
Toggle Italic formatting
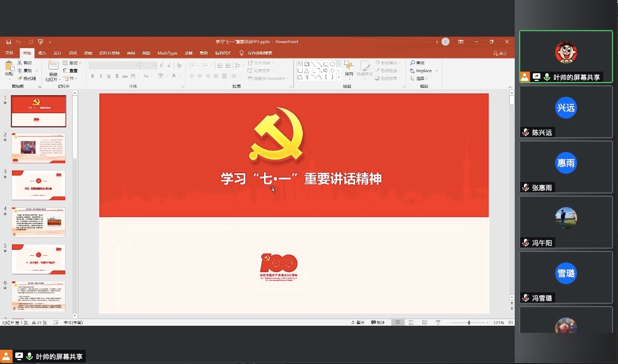(x=101, y=76)
